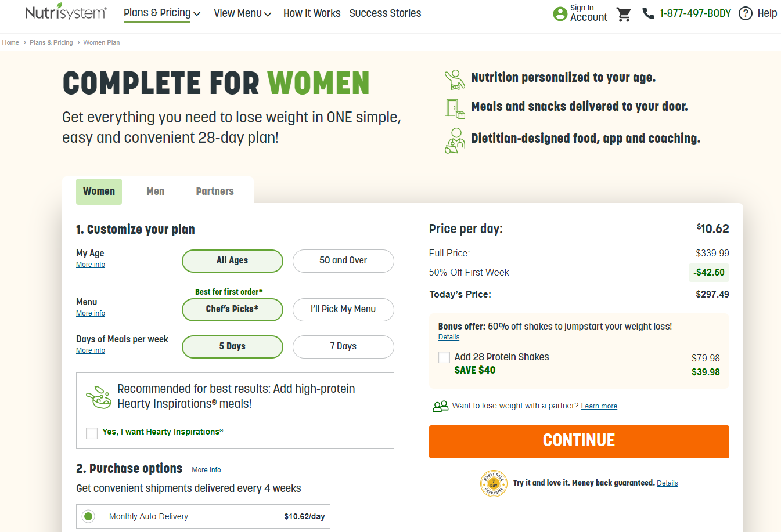Expand the View Menu dropdown

point(242,13)
